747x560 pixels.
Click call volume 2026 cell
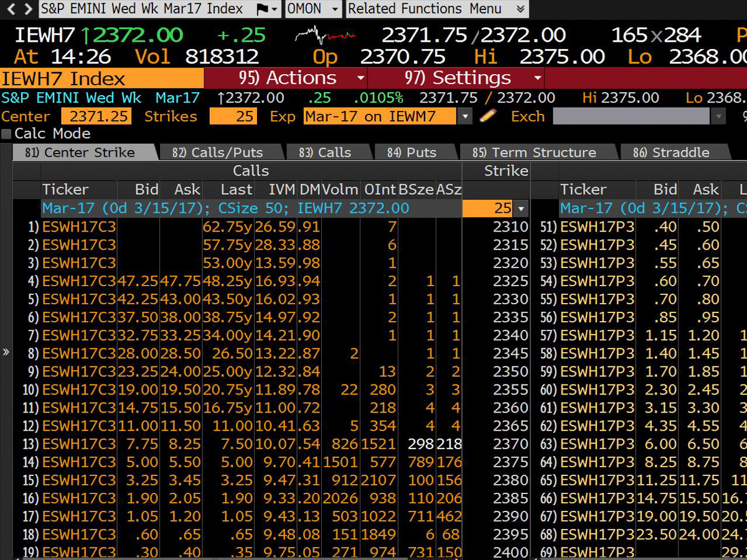341,498
